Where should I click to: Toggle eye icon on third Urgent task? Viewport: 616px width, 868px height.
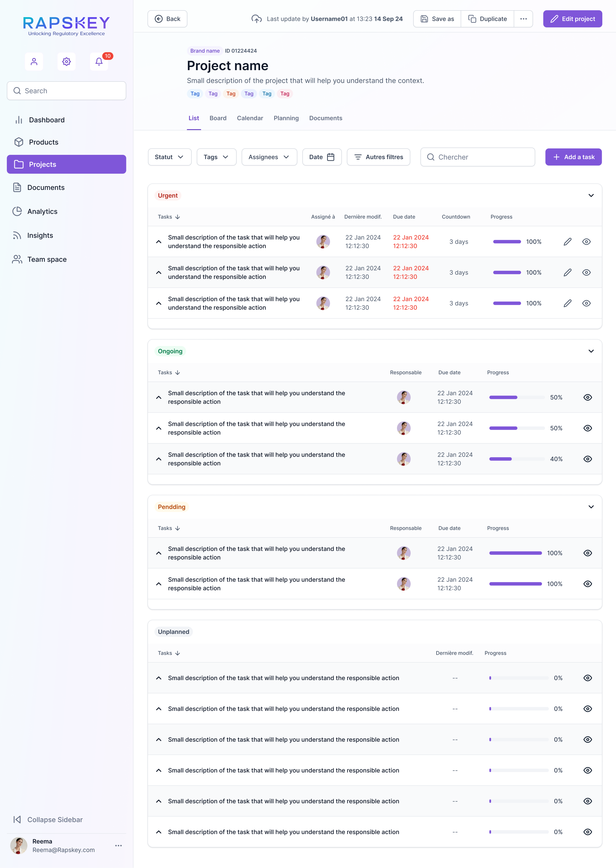tap(586, 303)
